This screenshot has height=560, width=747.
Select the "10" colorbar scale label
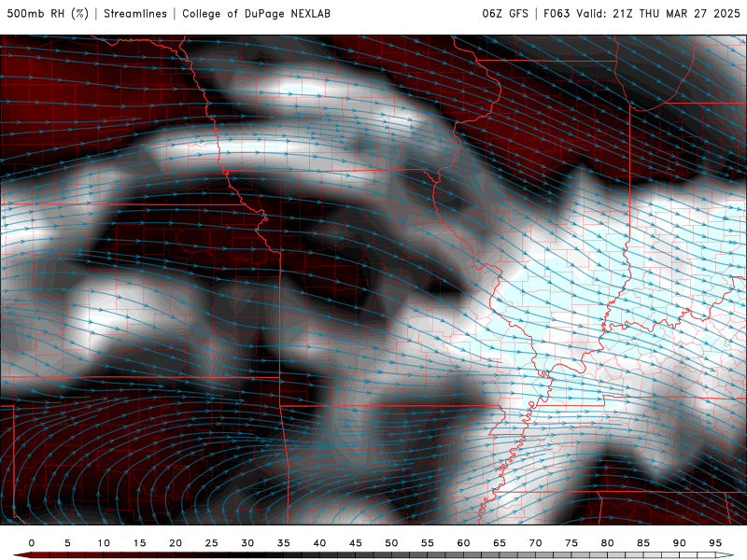pyautogui.click(x=104, y=543)
